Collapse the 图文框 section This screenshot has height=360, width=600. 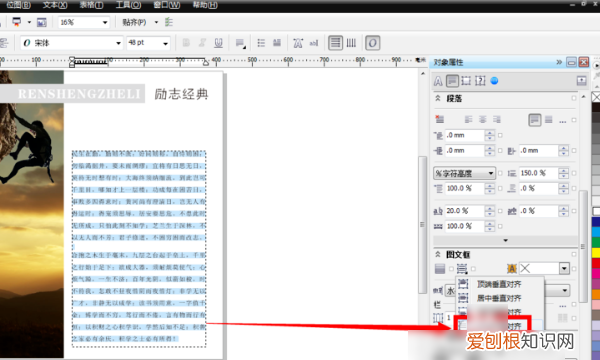pyautogui.click(x=438, y=254)
